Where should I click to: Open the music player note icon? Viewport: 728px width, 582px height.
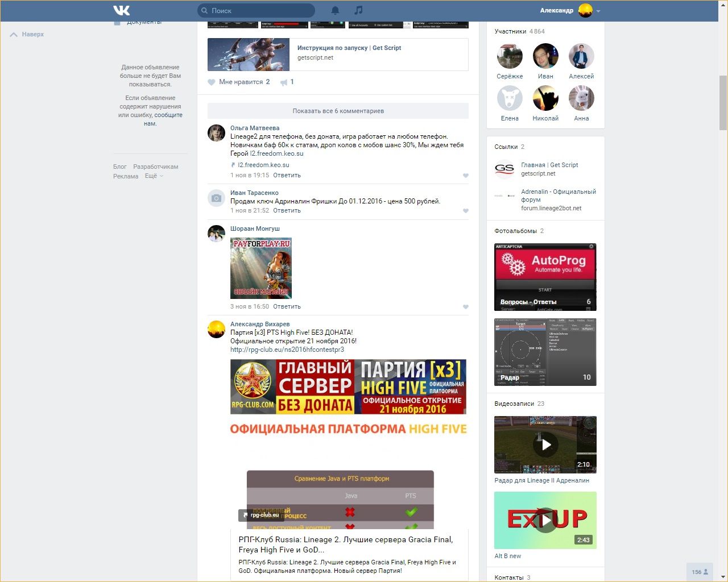pyautogui.click(x=358, y=10)
